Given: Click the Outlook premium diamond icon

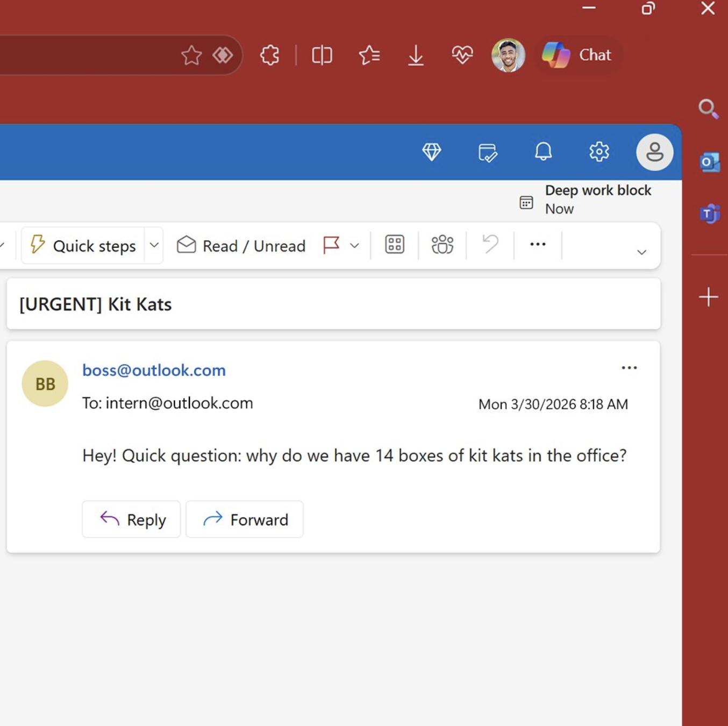Looking at the screenshot, I should point(431,152).
